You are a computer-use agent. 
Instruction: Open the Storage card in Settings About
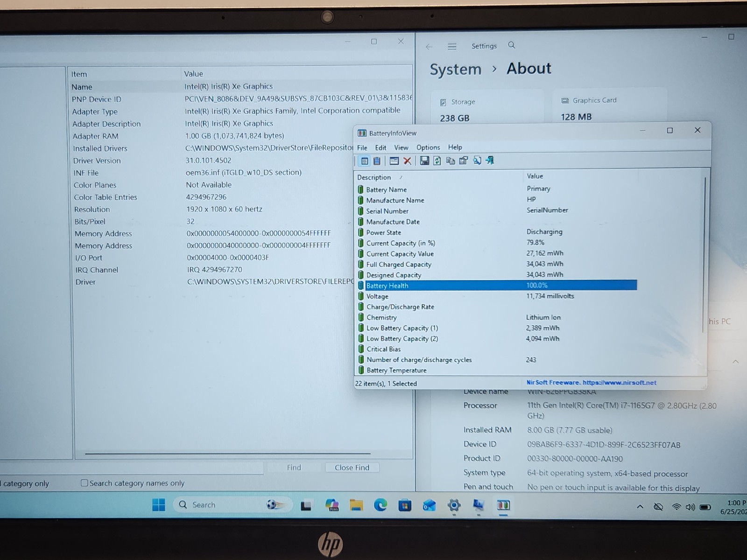(x=487, y=109)
